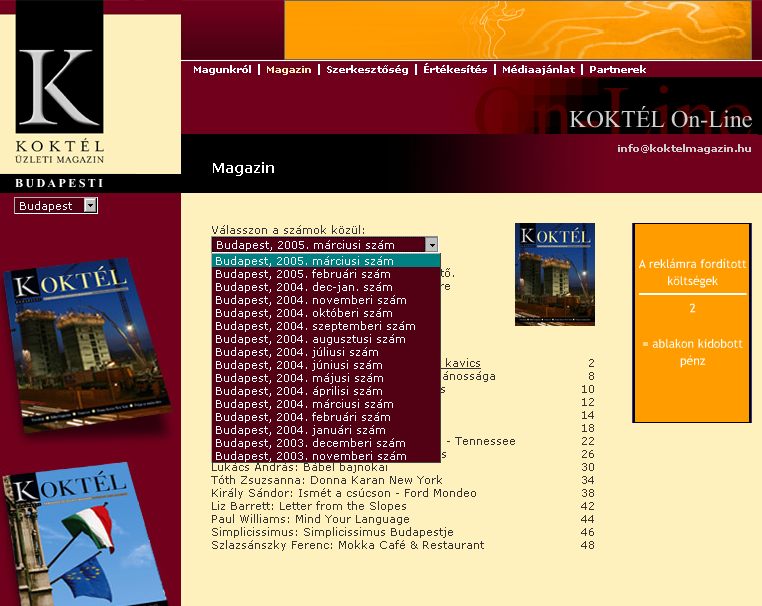Screen dimensions: 762x606
Task: Click page number 2 beside kavics
Action: (x=591, y=363)
